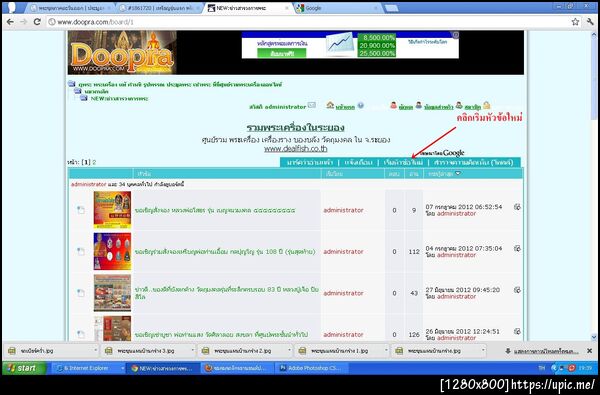Open dropdown arrow for download ending '1.jpg'
The width and height of the screenshot is (600, 395).
tap(386, 351)
